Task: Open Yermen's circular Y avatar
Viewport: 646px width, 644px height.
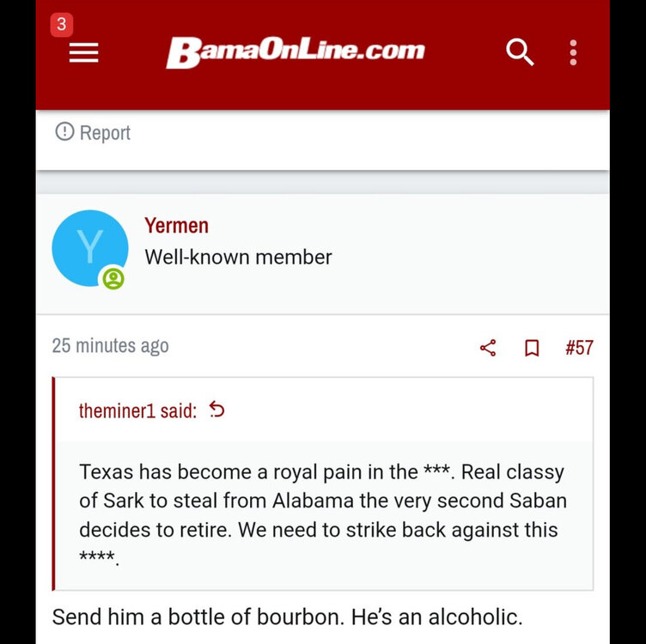Action: [89, 247]
